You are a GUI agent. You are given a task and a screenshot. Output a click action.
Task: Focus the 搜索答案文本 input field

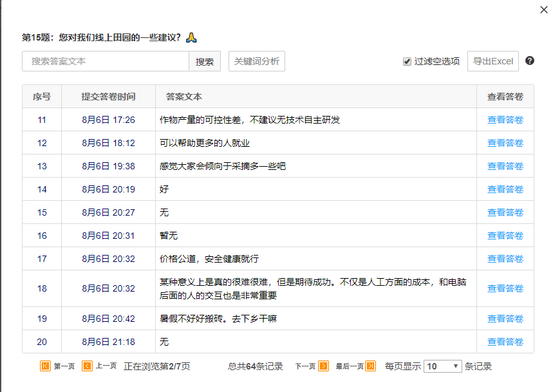tap(106, 62)
